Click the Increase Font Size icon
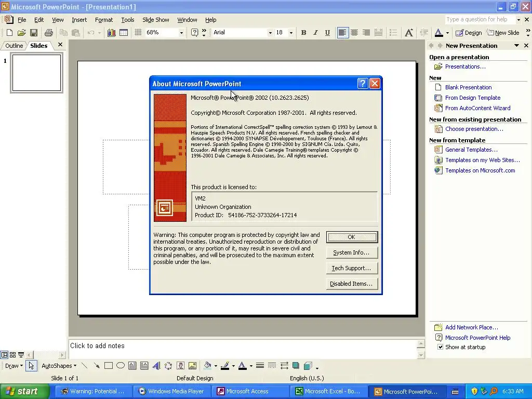 tap(409, 33)
